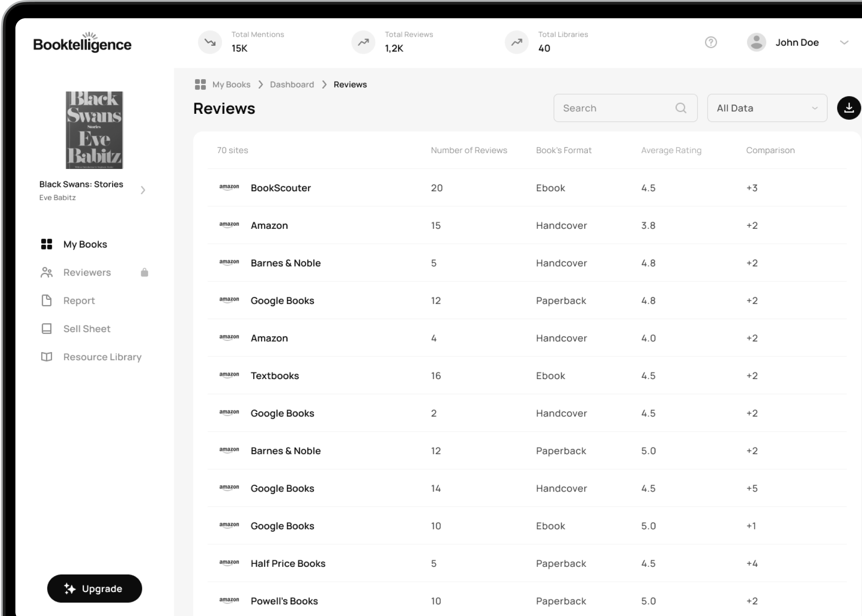Click the Number of Reviews column header
862x616 pixels.
point(469,150)
